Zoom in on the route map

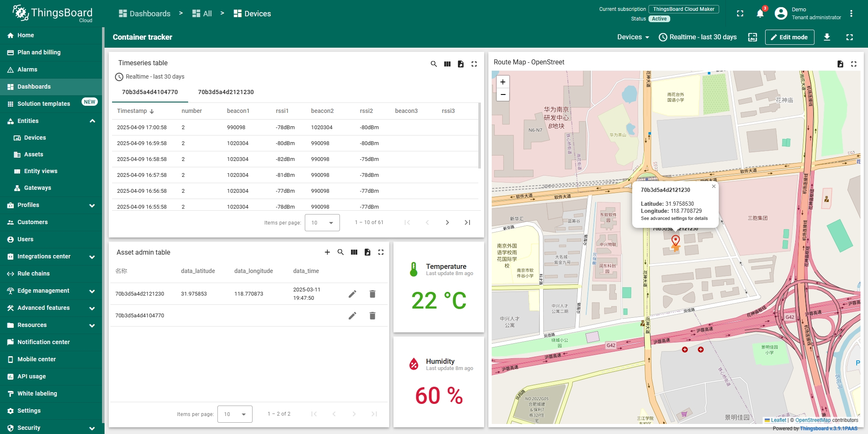coord(503,82)
